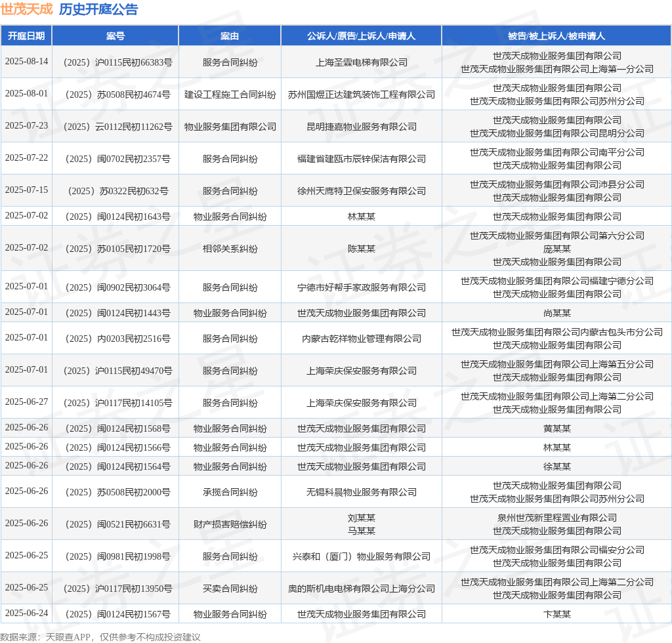This screenshot has height=643, width=672.
Task: Select plaintiff 昆明捷嘉物业服务有限公司
Action: click(x=362, y=127)
